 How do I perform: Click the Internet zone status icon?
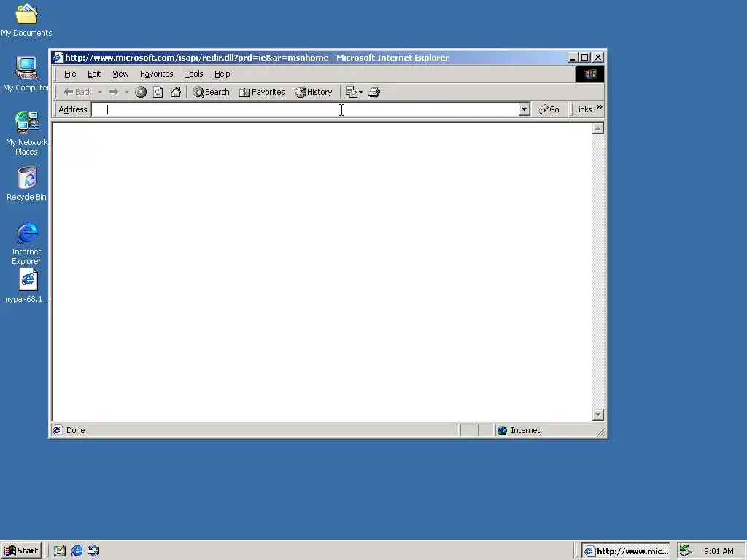[x=502, y=430]
